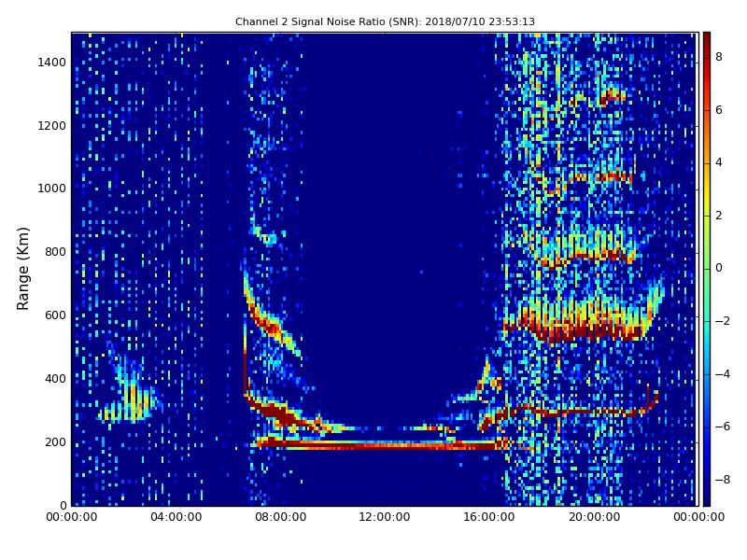Click the 400 range tick label
747x560 pixels.
[x=55, y=379]
